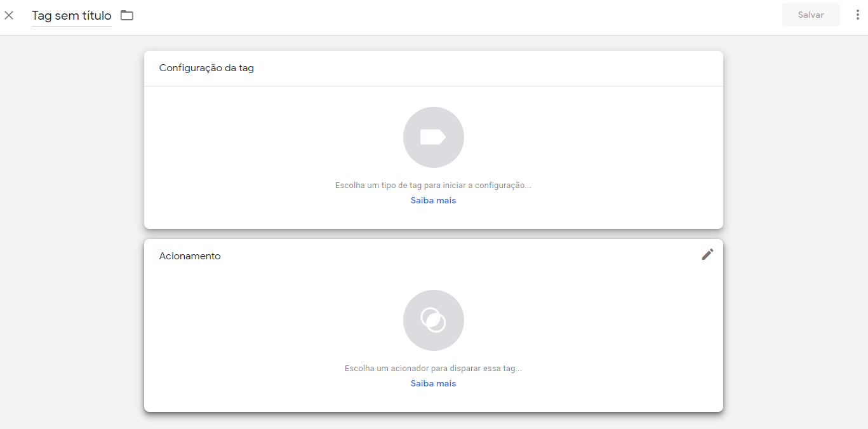Click the pencil icon to edit Acionamento
Screen dimensions: 868x429
point(707,254)
